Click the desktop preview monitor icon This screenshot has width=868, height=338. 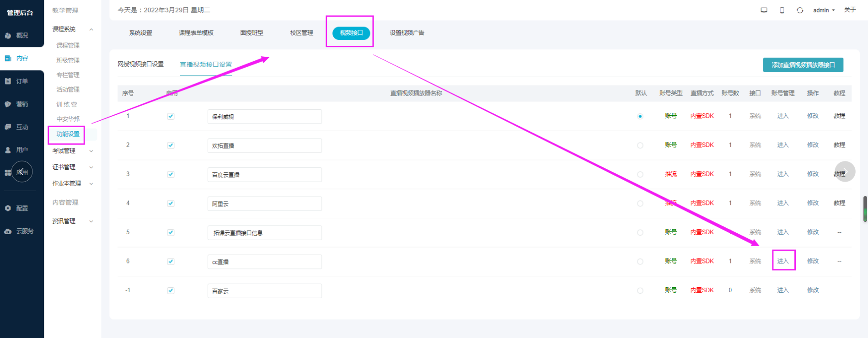pyautogui.click(x=764, y=10)
